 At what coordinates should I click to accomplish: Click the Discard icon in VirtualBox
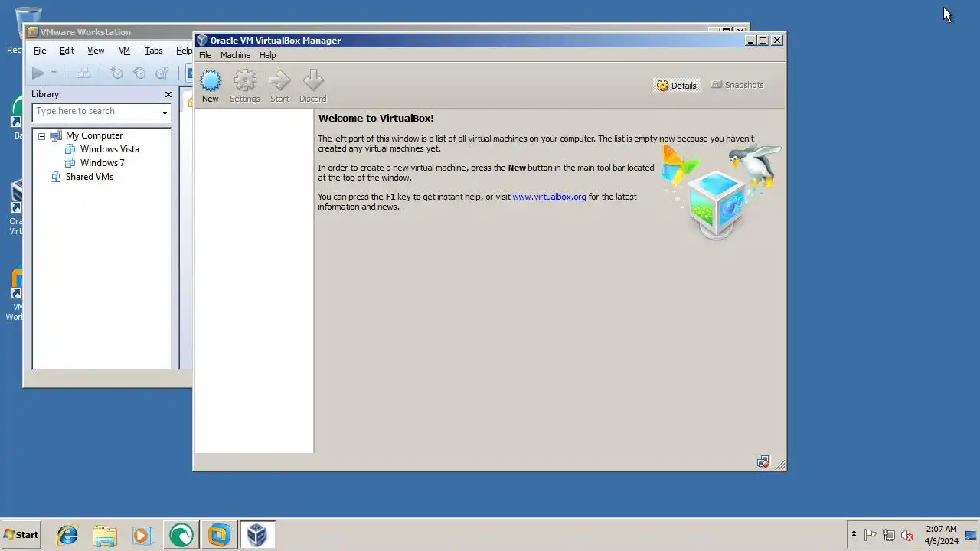[313, 80]
